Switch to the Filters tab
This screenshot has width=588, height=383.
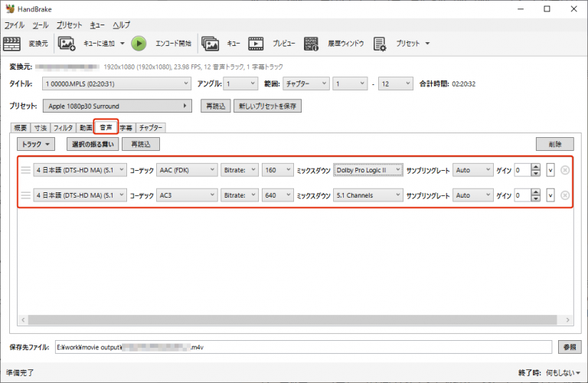63,128
